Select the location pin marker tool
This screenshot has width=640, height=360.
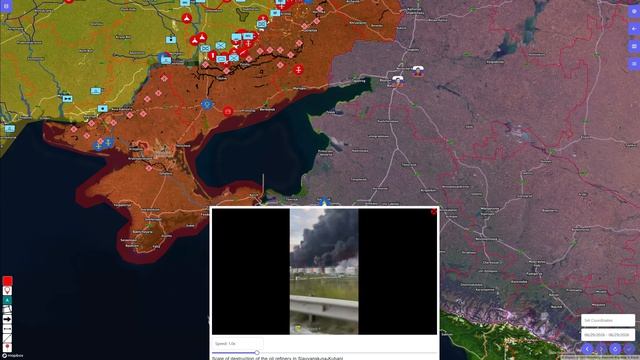point(7,291)
